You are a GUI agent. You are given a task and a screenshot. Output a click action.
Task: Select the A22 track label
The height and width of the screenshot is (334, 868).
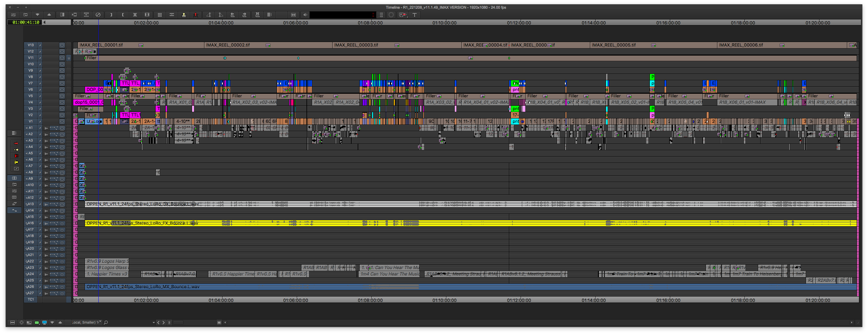tap(30, 261)
